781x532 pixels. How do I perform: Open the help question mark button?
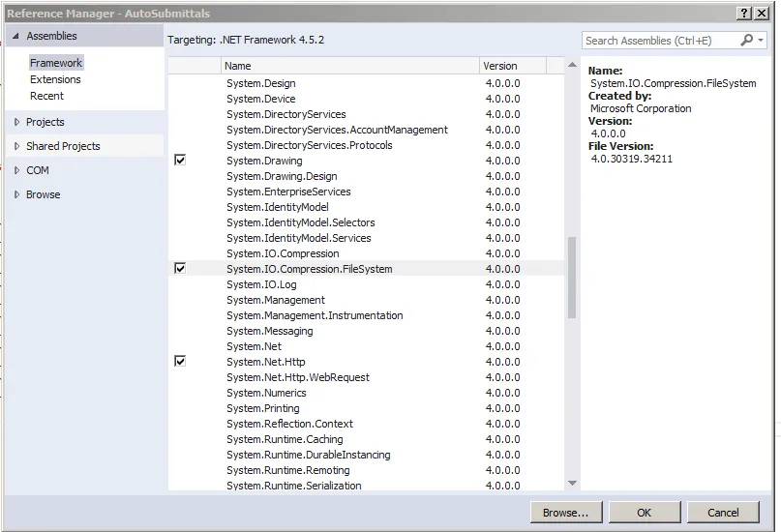[743, 14]
